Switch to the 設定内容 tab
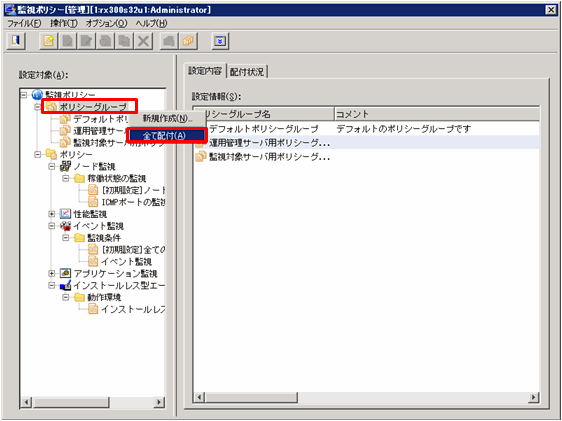The image size is (562, 421). click(205, 71)
